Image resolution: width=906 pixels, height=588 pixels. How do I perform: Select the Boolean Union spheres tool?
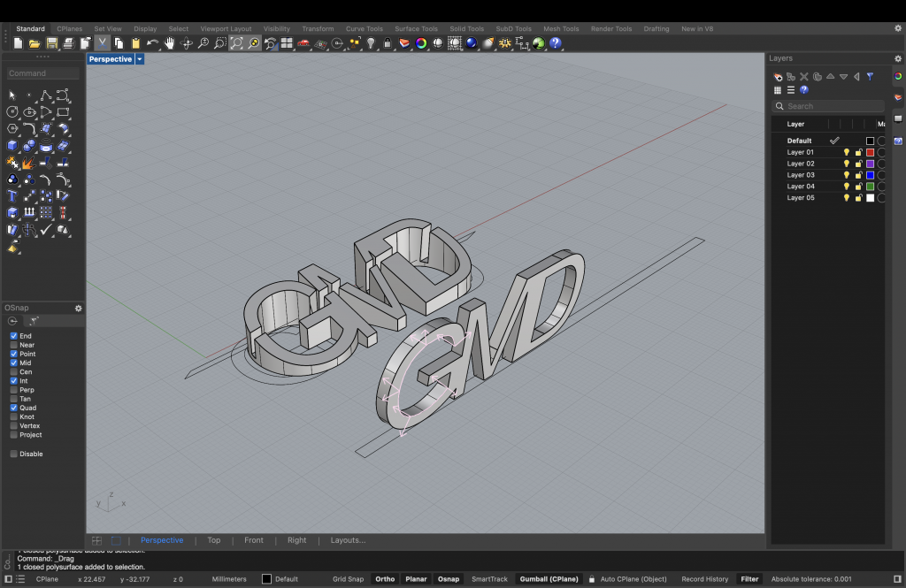[29, 146]
